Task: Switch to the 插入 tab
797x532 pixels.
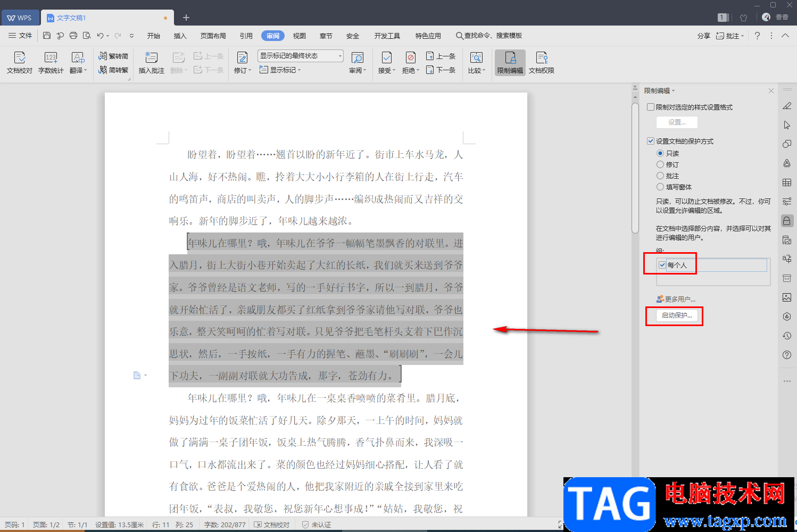Action: (x=180, y=36)
